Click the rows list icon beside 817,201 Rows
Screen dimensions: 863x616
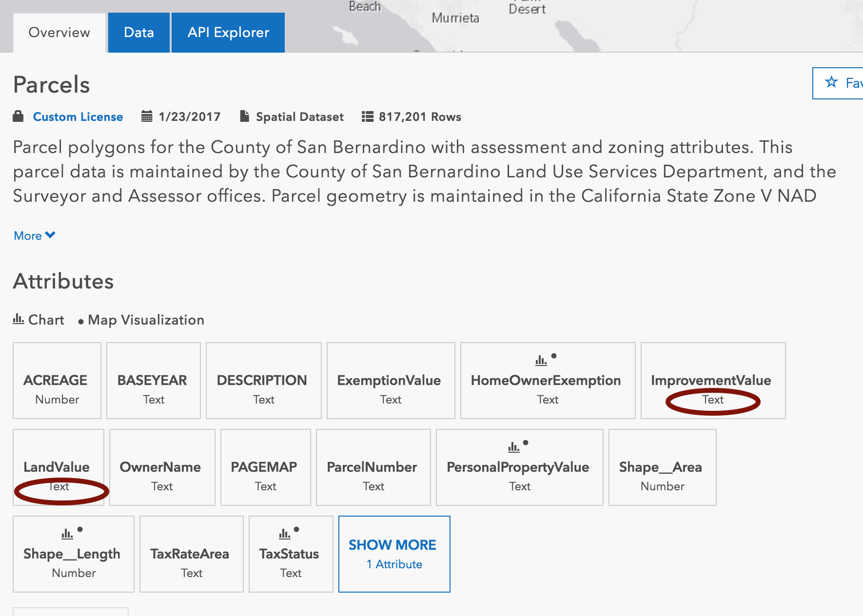[x=367, y=116]
